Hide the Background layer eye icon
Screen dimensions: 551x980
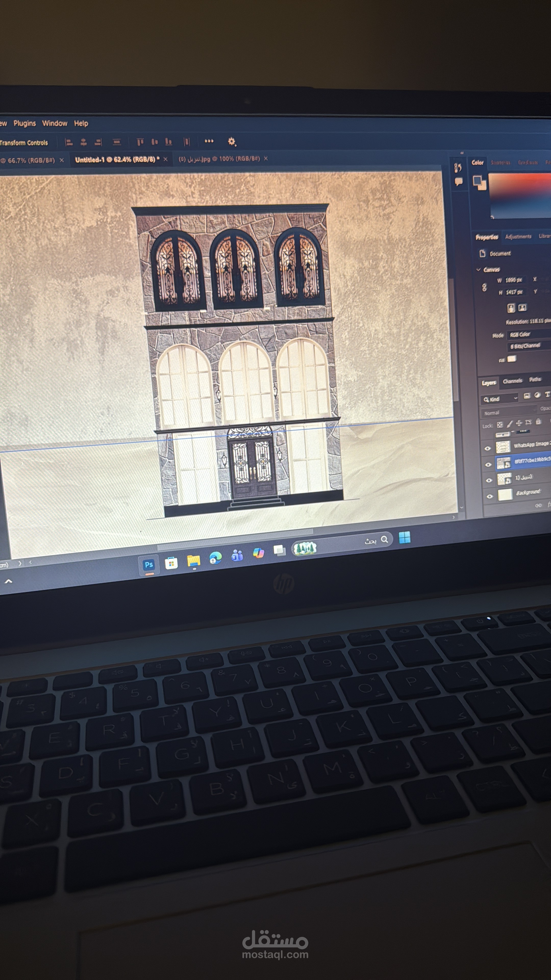490,496
